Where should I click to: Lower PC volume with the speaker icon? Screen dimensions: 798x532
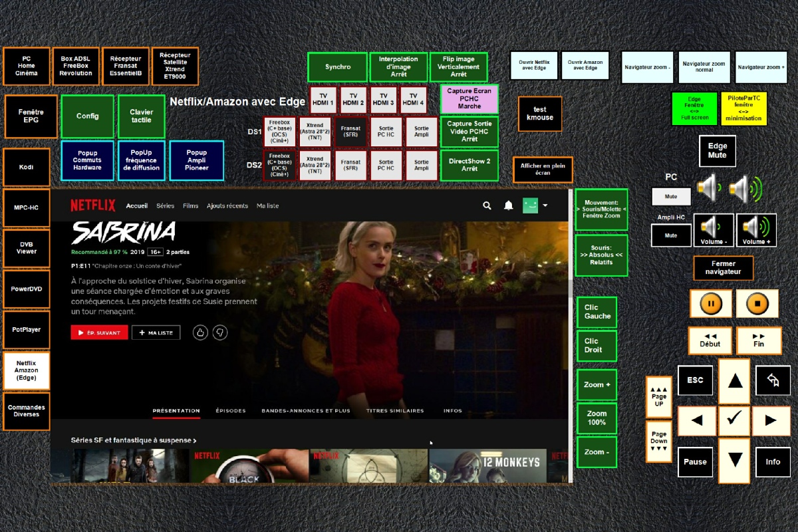tap(708, 190)
